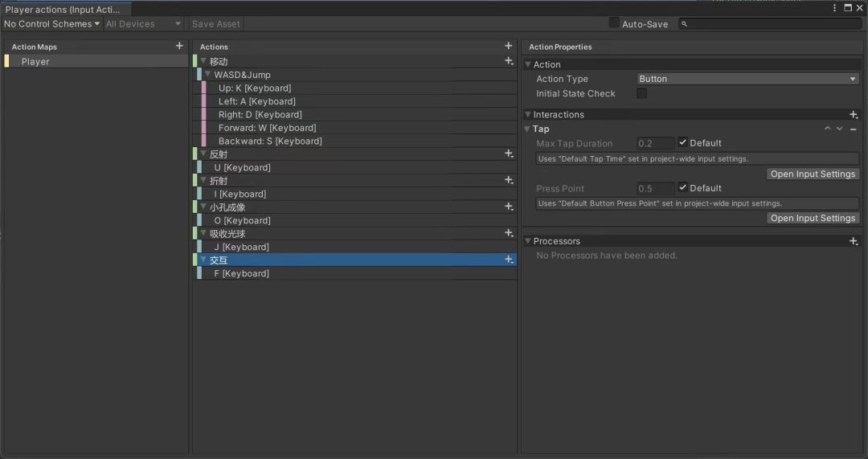Click the Save Asset button
Screen dimensions: 868x459
coord(216,24)
